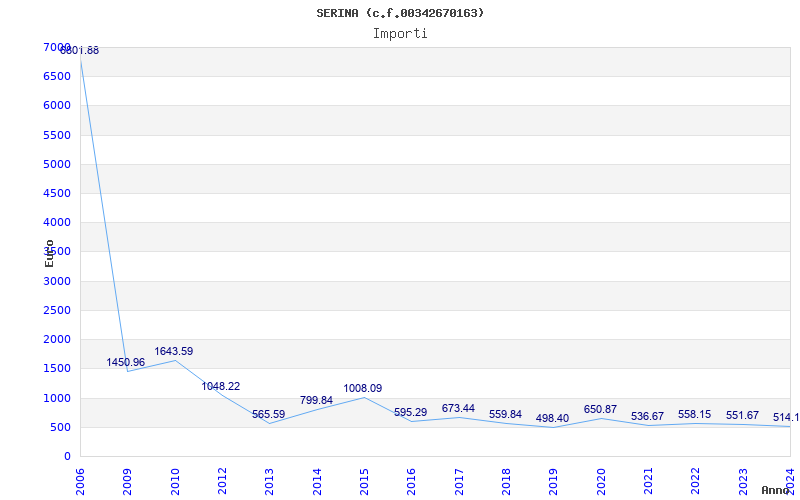Select y-axis tick 2000
Image resolution: width=800 pixels, height=500 pixels.
[57, 339]
